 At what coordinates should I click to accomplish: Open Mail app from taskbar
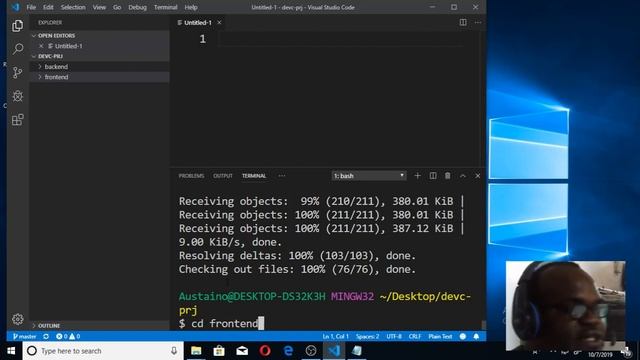click(242, 351)
